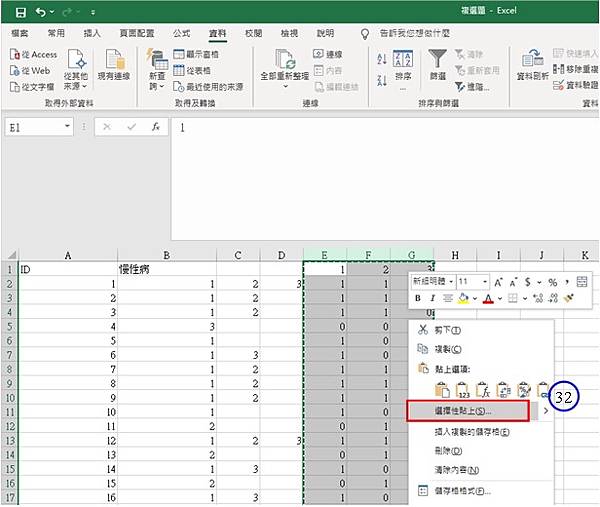Click cell A1 containing ID
The height and width of the screenshot is (507, 600).
click(68, 269)
